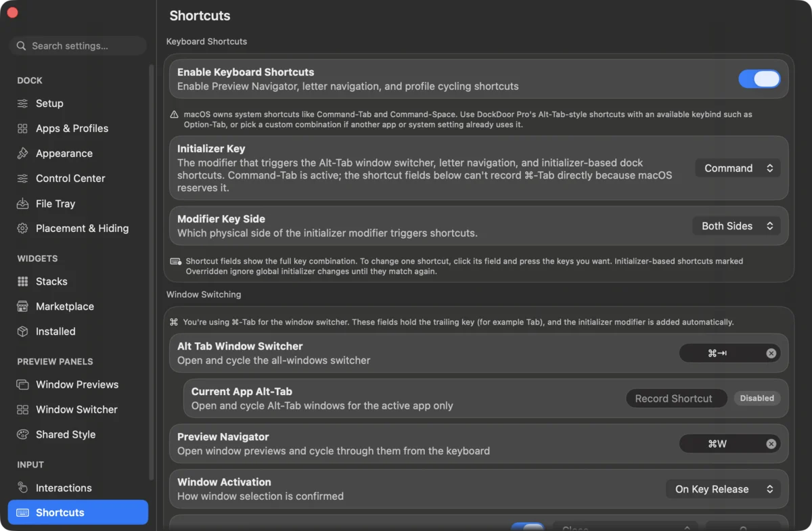Click the Marketplace storefront icon

[22, 306]
